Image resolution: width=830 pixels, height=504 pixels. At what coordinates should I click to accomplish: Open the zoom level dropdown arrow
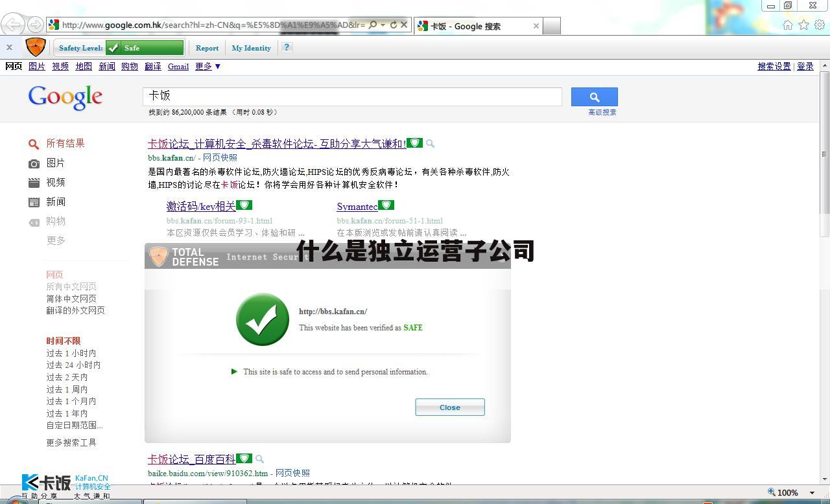click(x=811, y=493)
